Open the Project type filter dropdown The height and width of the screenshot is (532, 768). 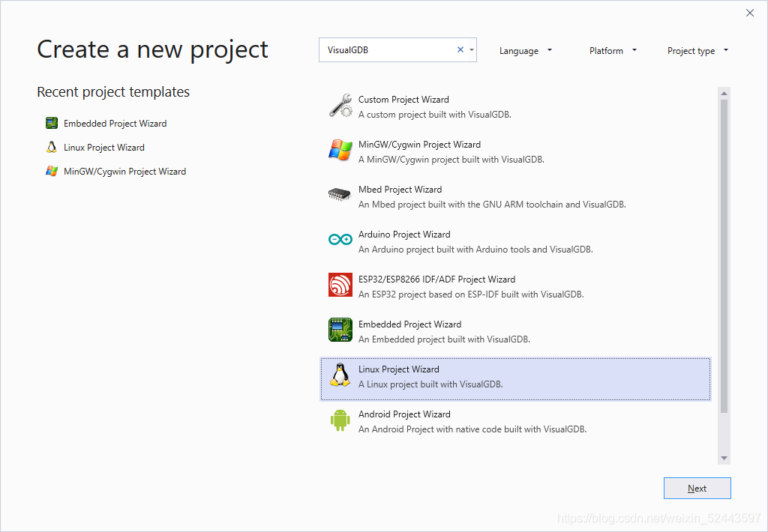[697, 51]
